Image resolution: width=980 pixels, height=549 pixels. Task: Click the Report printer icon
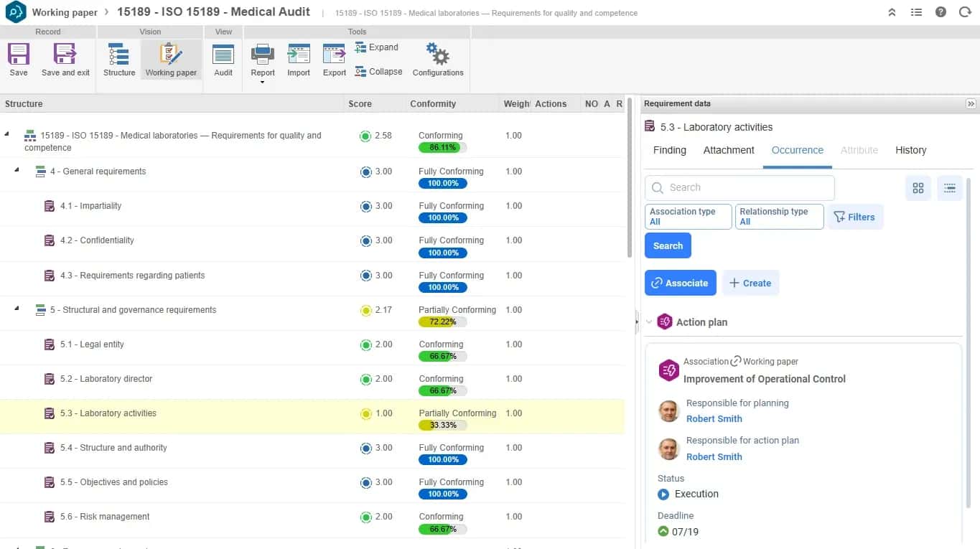263,55
